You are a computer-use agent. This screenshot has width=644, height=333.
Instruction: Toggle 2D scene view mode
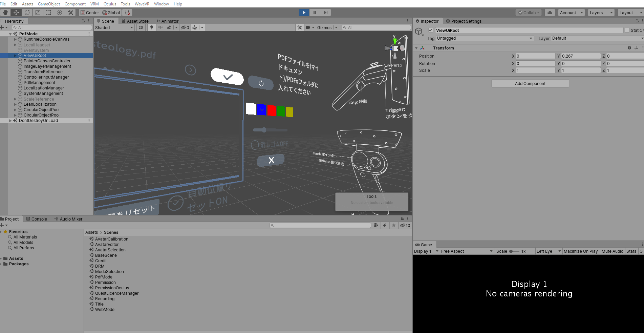coord(141,27)
